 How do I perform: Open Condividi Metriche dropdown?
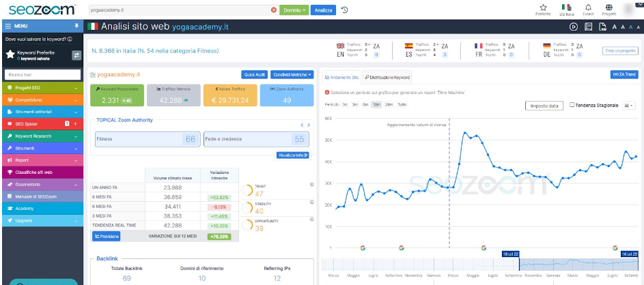coord(292,74)
